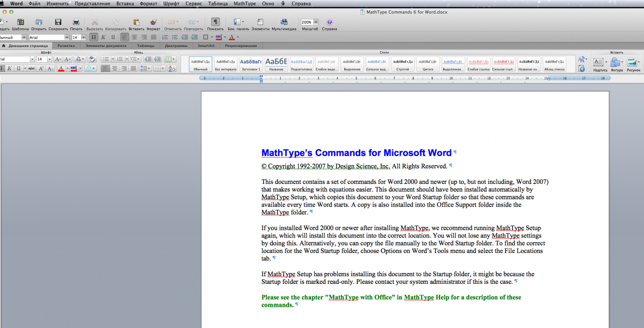Image resolution: width=644 pixels, height=328 pixels.
Task: Open the Мультимедиа media browser
Action: [x=284, y=22]
